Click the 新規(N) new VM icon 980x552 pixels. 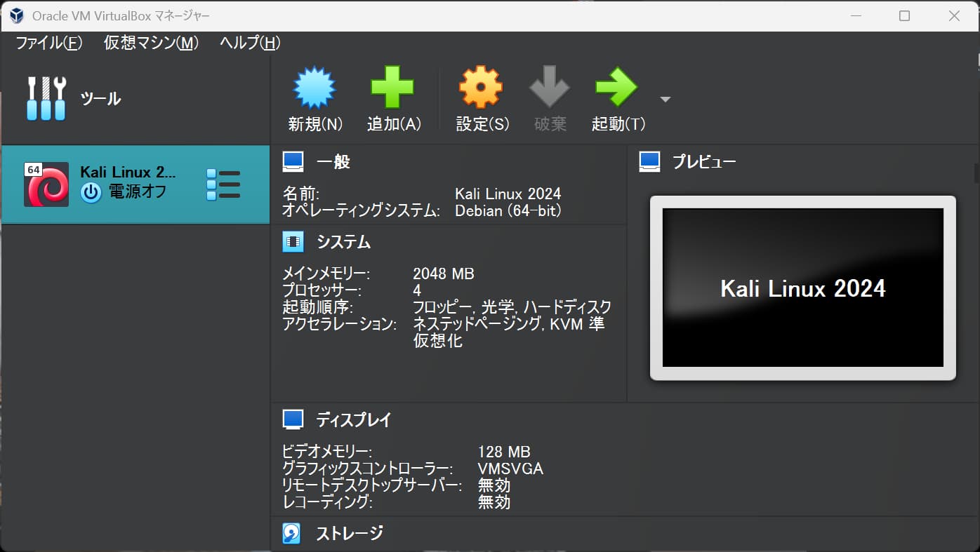pos(314,88)
